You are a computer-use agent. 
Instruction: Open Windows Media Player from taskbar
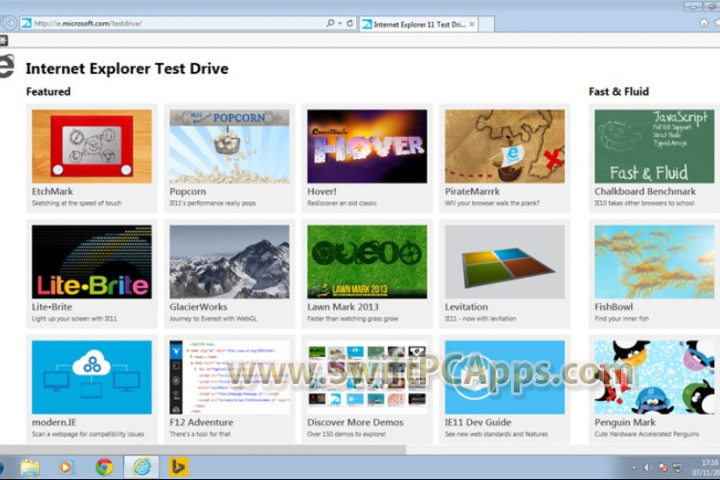(x=66, y=467)
